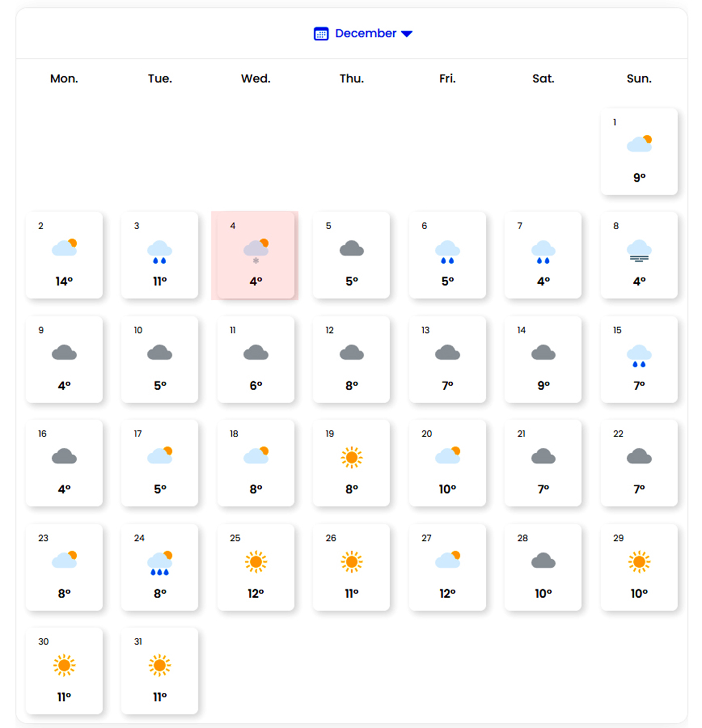Click the 10° temperature on December 20
The image size is (702, 728).
(447, 489)
